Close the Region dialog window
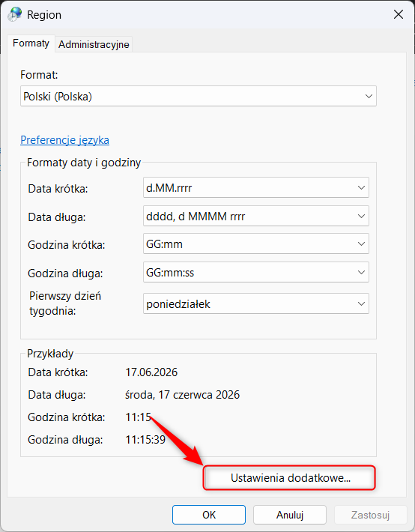The width and height of the screenshot is (415, 532). (399, 14)
